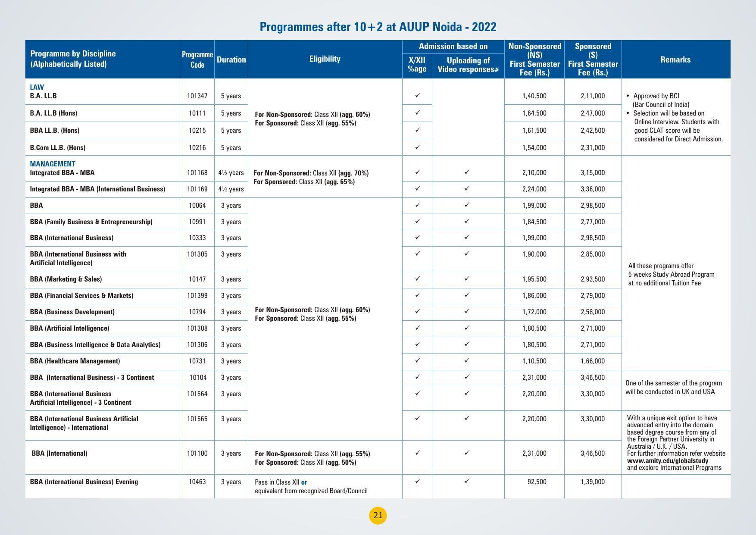
Task: Select the 'Approved by BCI' remark
Action: 656,96
